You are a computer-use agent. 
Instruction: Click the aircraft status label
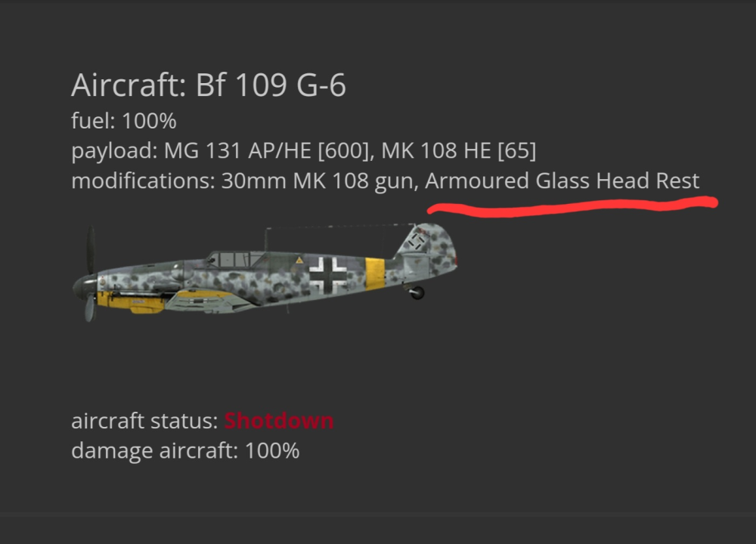coord(144,421)
